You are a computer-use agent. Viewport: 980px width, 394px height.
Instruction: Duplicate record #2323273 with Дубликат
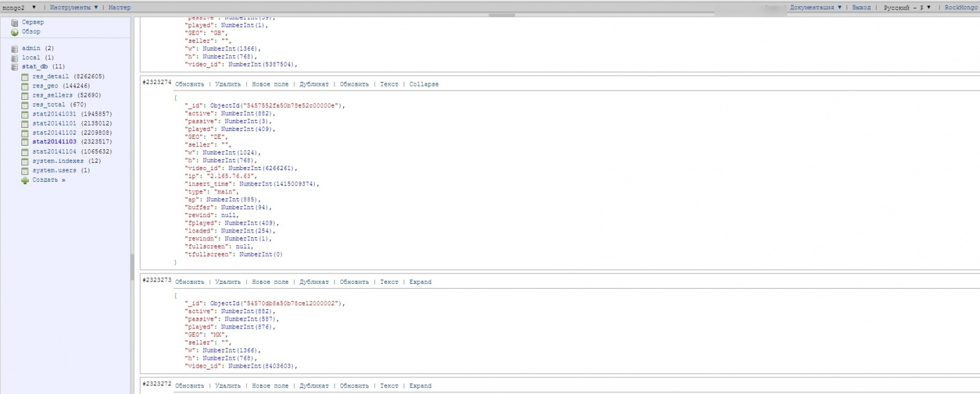314,282
